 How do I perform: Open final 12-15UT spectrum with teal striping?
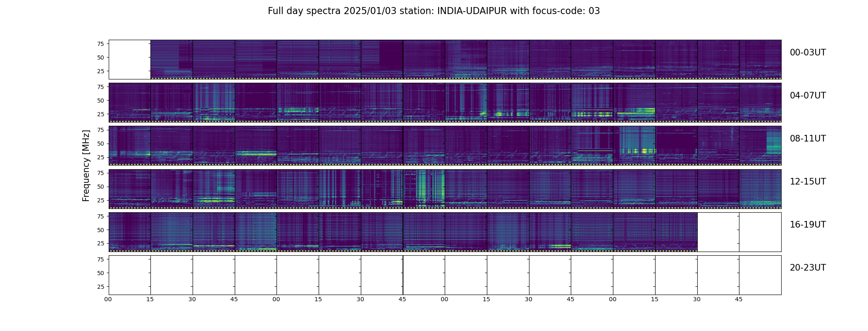(x=760, y=189)
